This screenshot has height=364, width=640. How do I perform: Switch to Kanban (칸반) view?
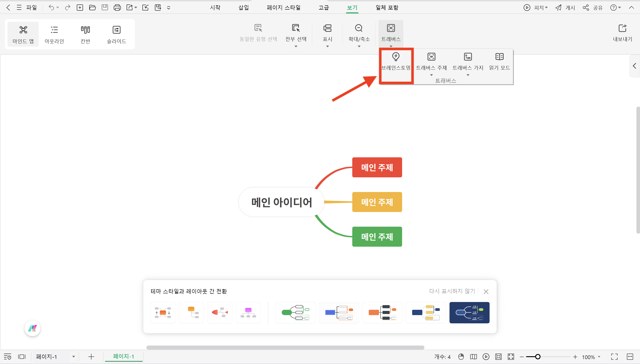(85, 34)
